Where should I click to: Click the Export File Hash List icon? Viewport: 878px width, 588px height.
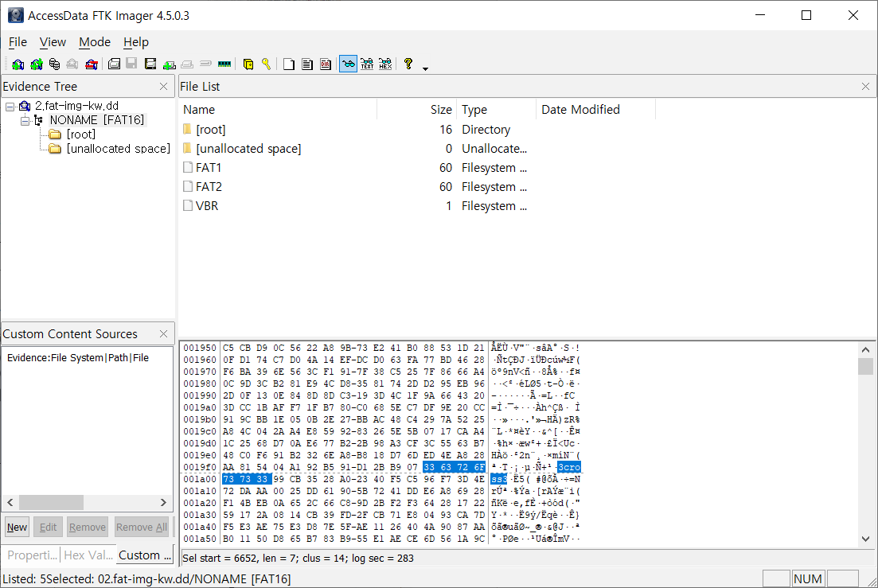point(306,64)
